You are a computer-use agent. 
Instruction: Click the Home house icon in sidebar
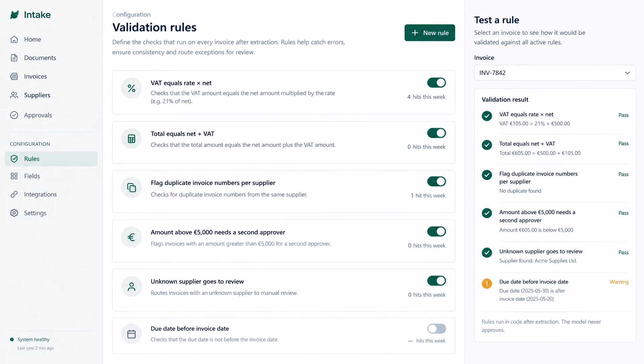[14, 39]
